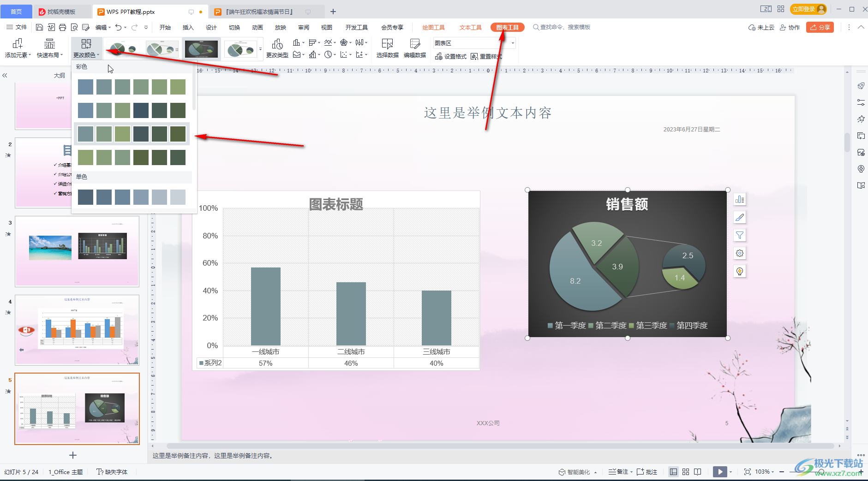Open the chart filter funnel button
The width and height of the screenshot is (868, 481).
point(740,235)
